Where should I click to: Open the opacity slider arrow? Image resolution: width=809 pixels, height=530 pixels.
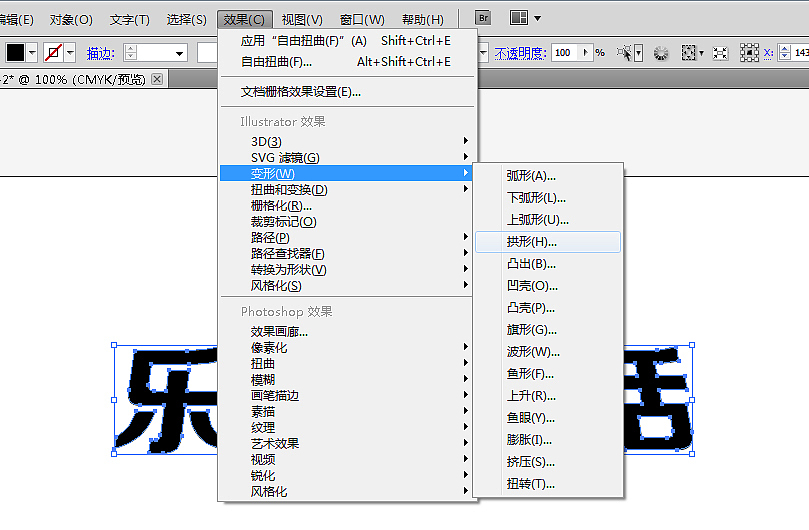click(586, 53)
